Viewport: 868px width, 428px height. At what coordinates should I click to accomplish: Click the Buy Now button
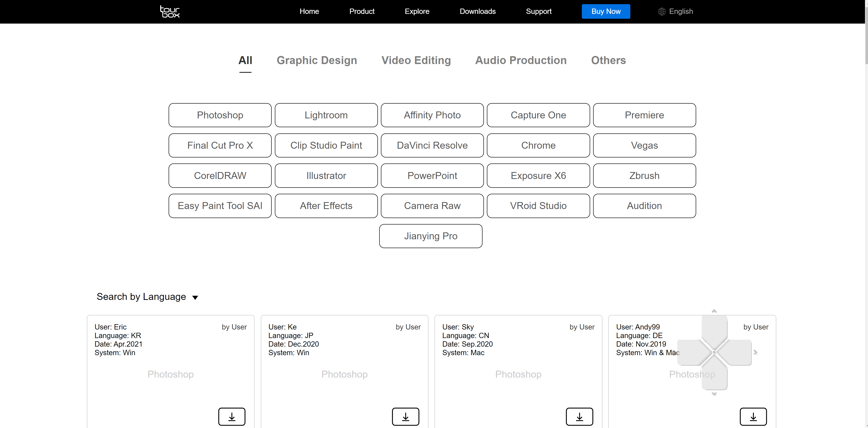click(x=606, y=12)
